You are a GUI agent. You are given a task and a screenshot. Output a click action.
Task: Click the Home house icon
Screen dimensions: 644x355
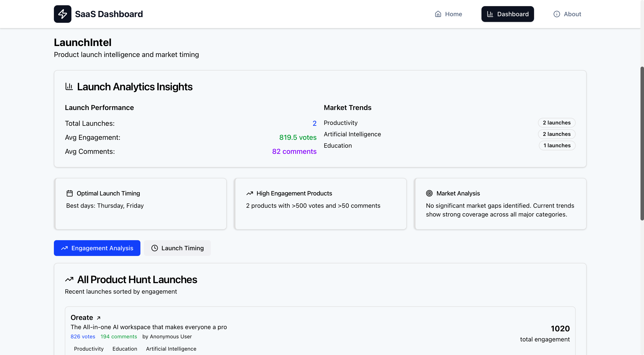438,14
